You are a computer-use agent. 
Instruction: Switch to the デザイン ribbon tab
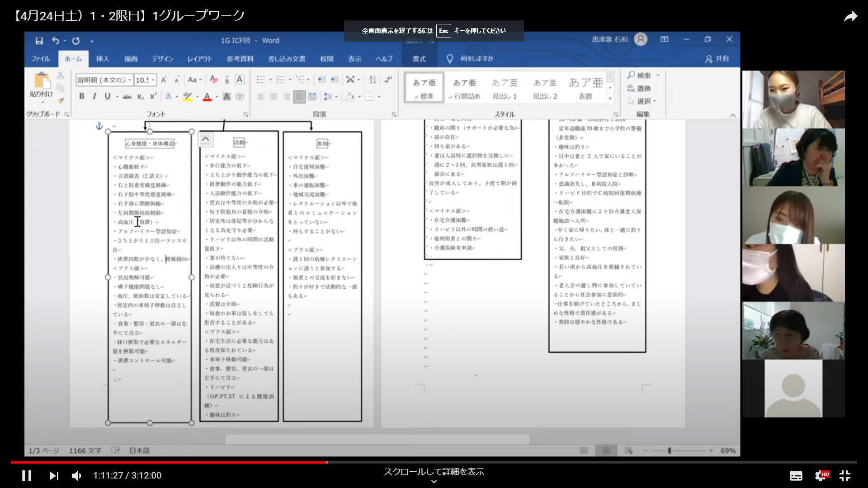(162, 59)
